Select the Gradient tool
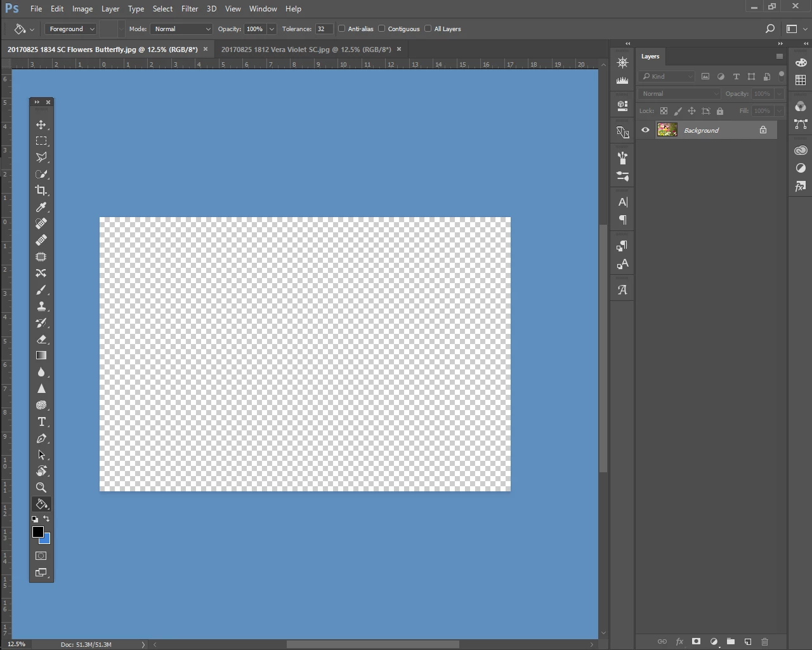Image resolution: width=812 pixels, height=650 pixels. click(x=41, y=355)
